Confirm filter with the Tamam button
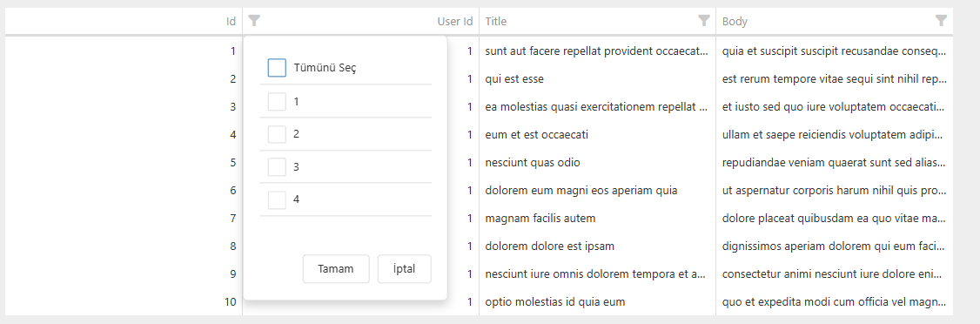This screenshot has height=324, width=980. 336,269
